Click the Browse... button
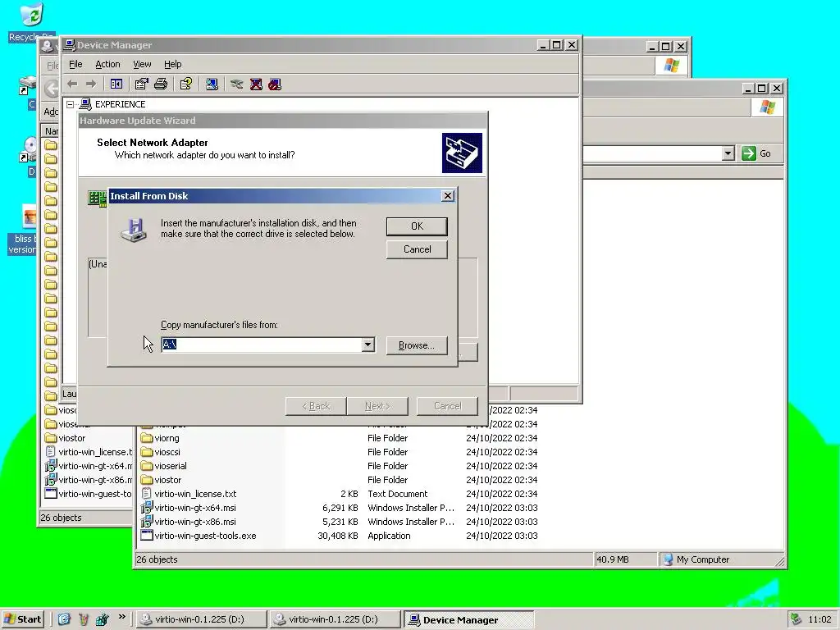Viewport: 840px width, 630px height. pyautogui.click(x=416, y=345)
